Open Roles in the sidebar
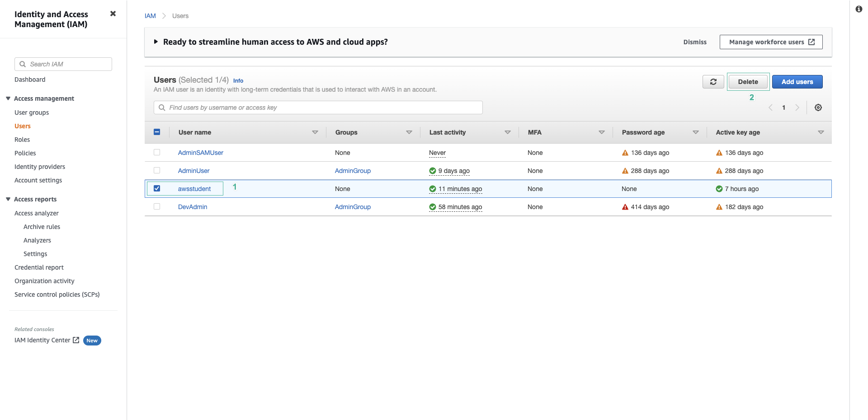Image resolution: width=868 pixels, height=420 pixels. [22, 140]
